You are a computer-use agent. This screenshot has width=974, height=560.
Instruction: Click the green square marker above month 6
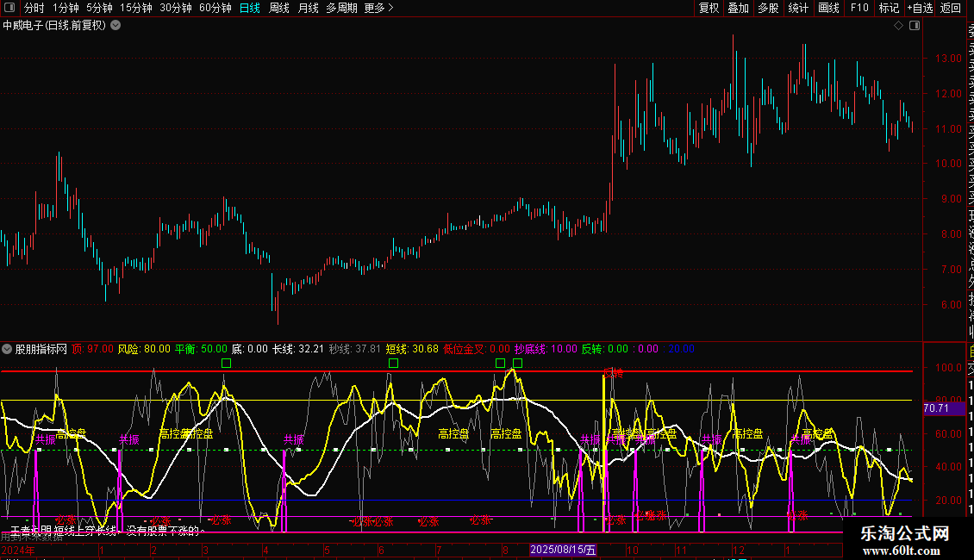point(393,364)
